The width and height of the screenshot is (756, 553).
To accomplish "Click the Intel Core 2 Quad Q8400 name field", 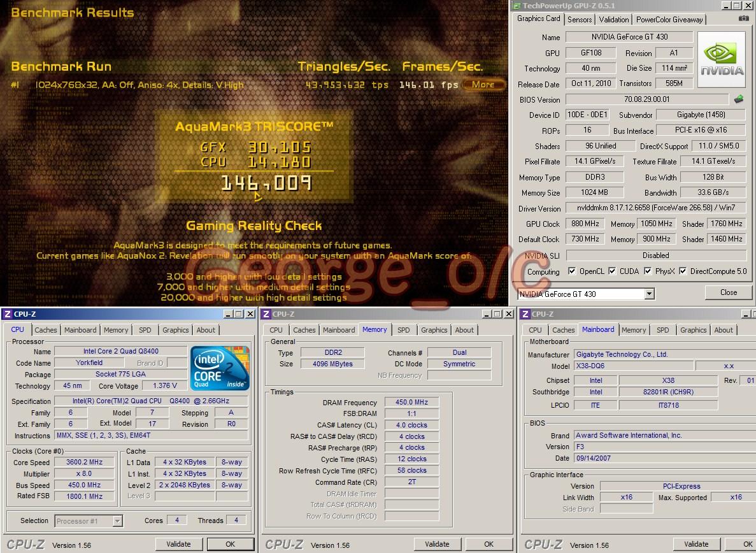I will tap(120, 351).
